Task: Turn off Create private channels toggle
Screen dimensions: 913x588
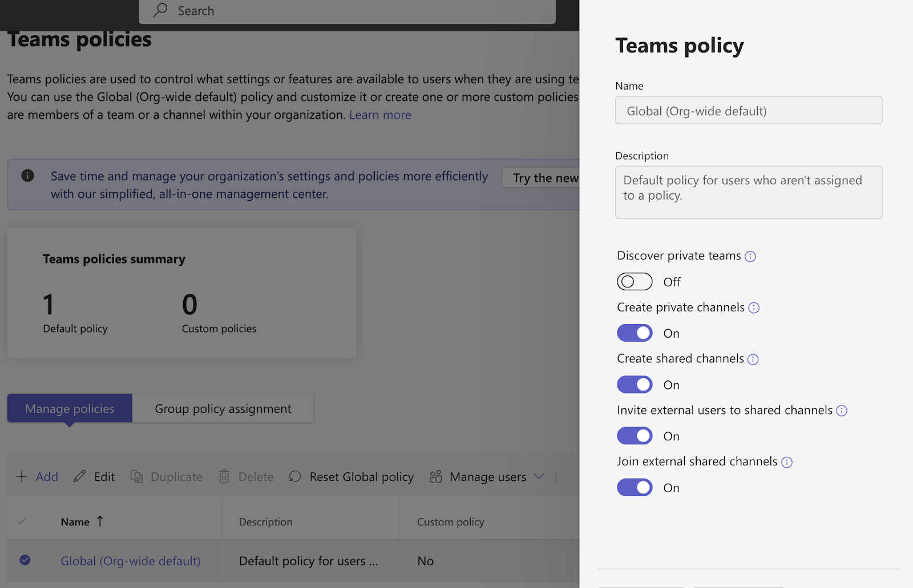Action: pos(635,333)
